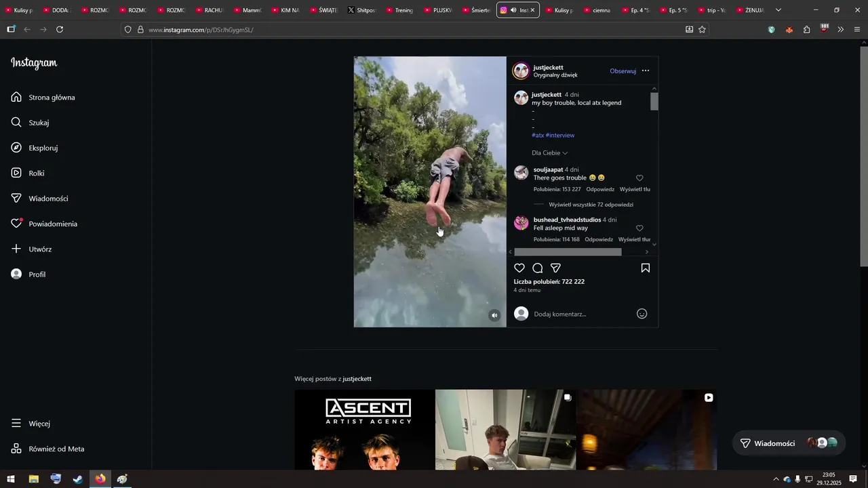Open Powiadomienia notifications
The width and height of the screenshot is (868, 488).
[x=45, y=224]
